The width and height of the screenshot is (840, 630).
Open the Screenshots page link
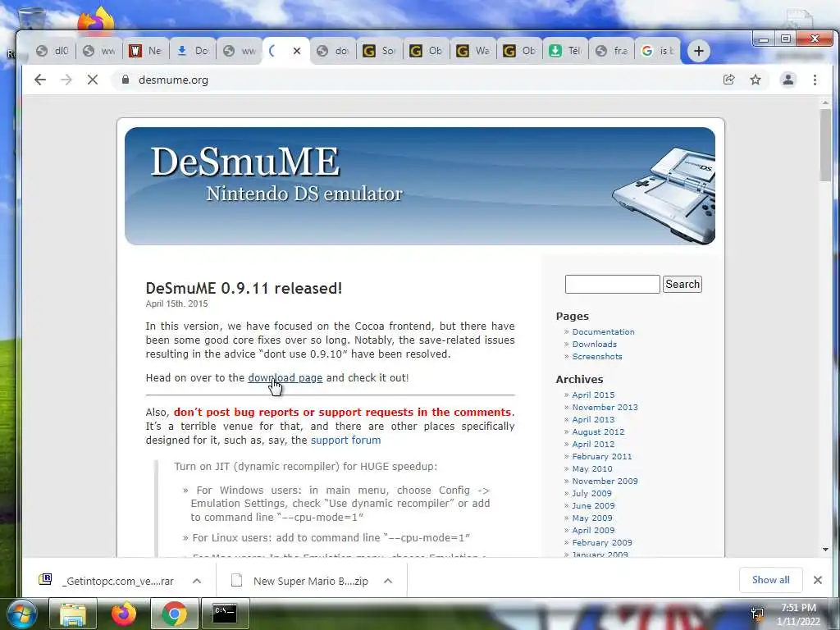pyautogui.click(x=597, y=357)
